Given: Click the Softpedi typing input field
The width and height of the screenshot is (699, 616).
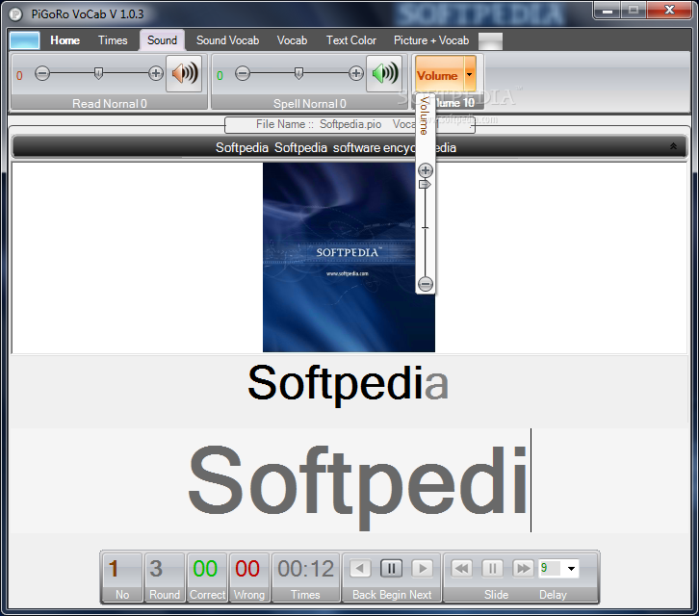Looking at the screenshot, I should 349,480.
